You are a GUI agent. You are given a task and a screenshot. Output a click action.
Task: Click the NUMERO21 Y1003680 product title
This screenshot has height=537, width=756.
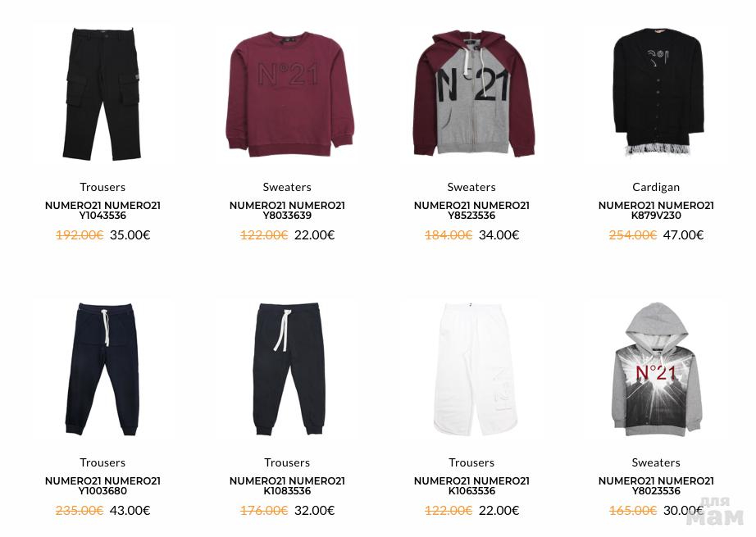click(x=102, y=486)
